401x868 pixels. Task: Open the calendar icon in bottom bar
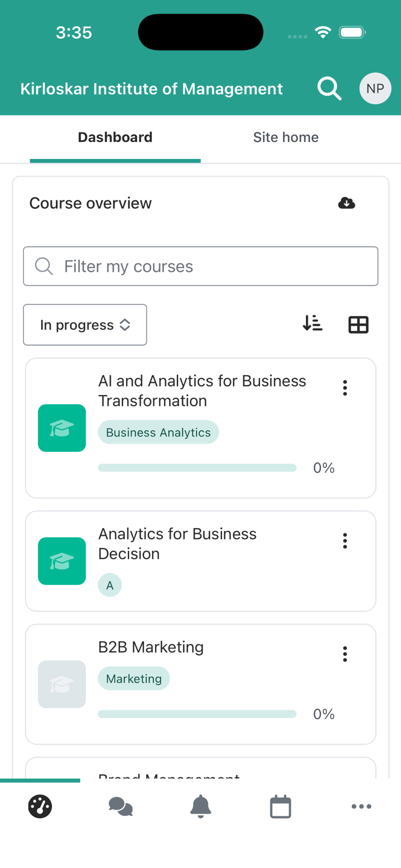coord(280,806)
